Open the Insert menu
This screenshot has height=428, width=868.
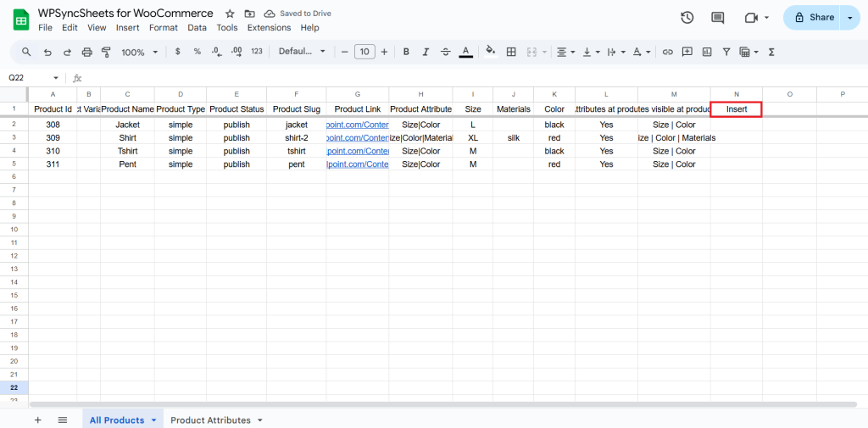click(x=128, y=28)
